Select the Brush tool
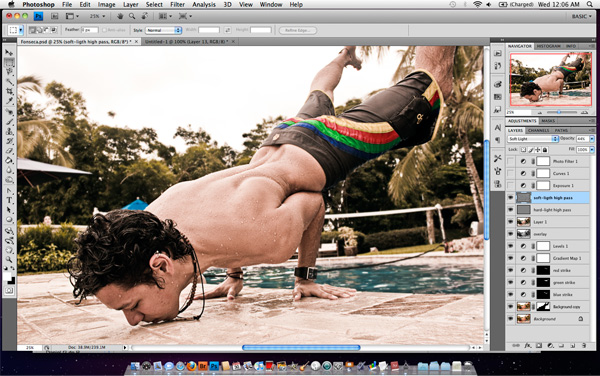The image size is (600, 376). click(x=9, y=122)
